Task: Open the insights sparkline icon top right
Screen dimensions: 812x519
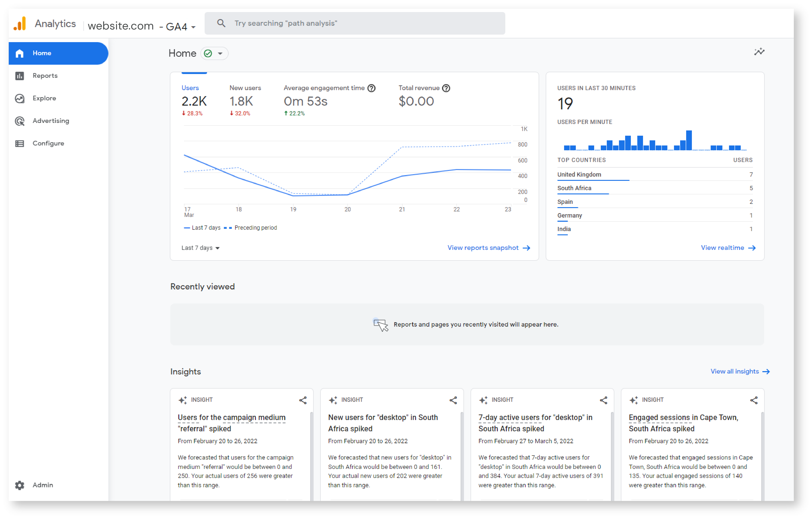Action: (759, 52)
